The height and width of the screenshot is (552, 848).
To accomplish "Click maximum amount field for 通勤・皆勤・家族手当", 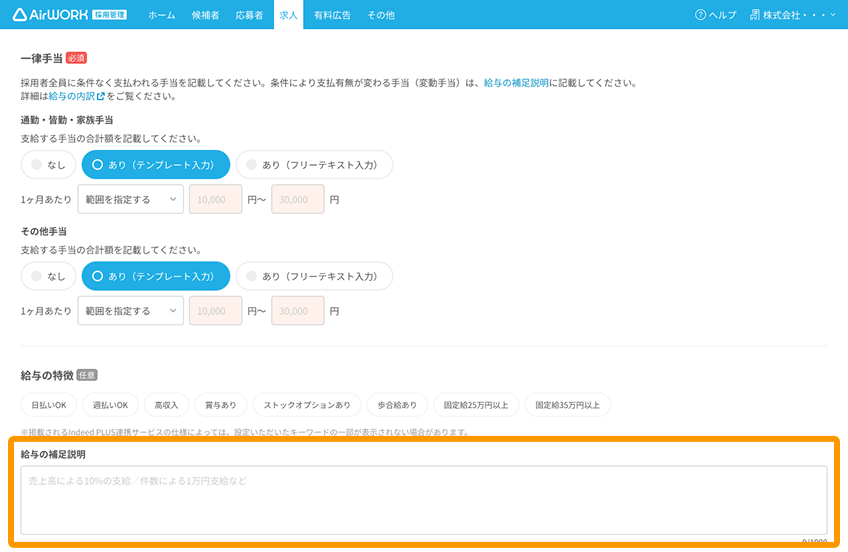I will [x=298, y=199].
